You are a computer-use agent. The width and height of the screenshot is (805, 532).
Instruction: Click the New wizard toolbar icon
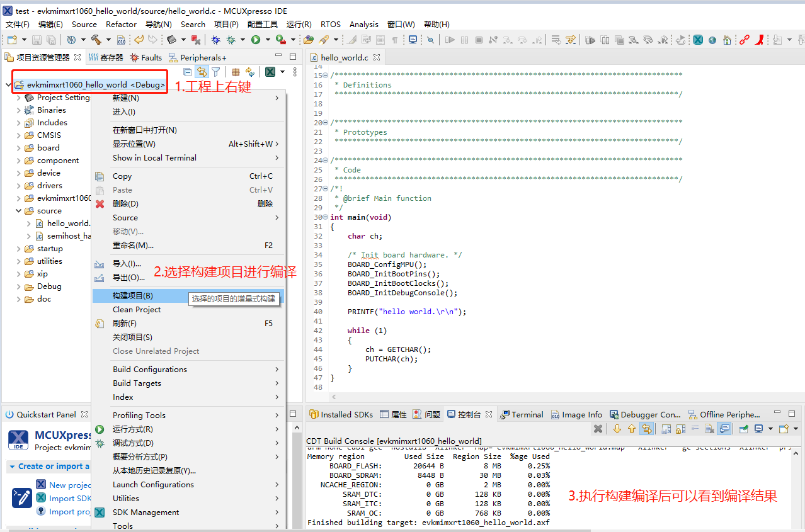11,40
